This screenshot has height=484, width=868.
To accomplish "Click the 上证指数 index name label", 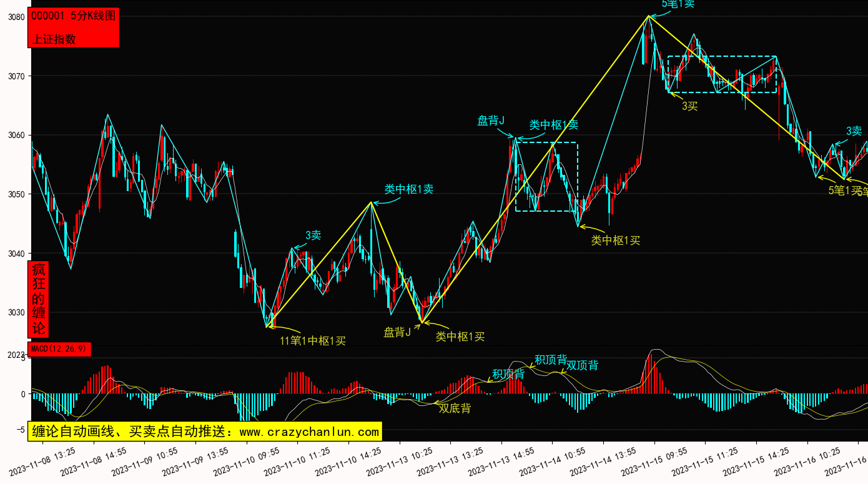I will pos(54,39).
